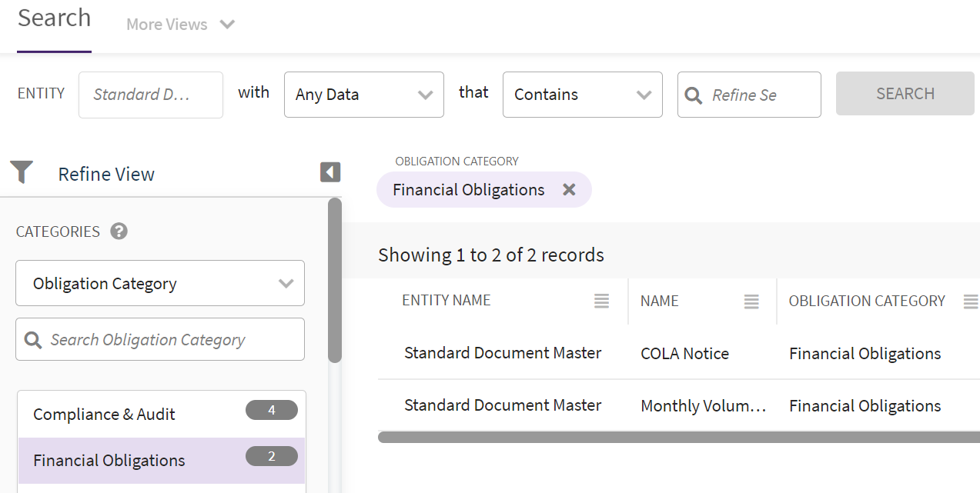Switch to the Search tab
The height and width of the screenshot is (493, 980).
54,18
